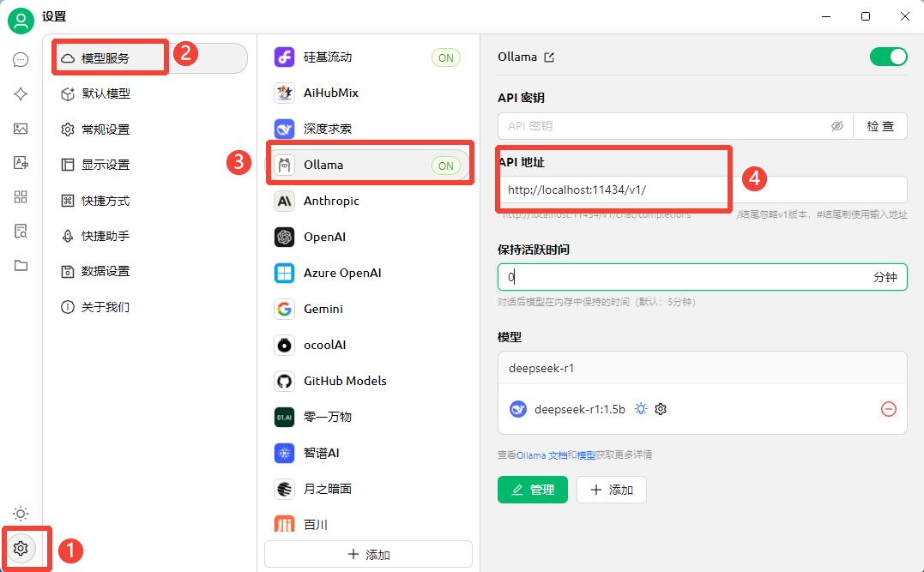The image size is (924, 572).
Task: Open the agents sparkle sidebar icon
Action: 21,93
